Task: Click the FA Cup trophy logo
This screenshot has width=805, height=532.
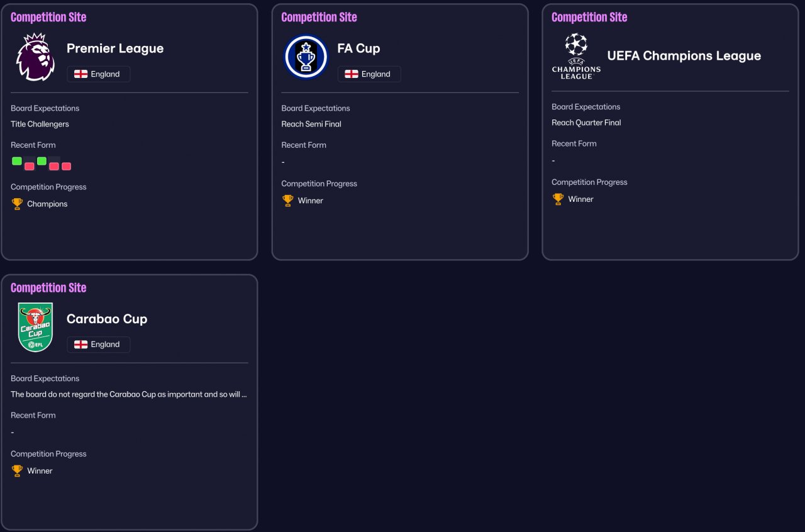Action: tap(306, 57)
